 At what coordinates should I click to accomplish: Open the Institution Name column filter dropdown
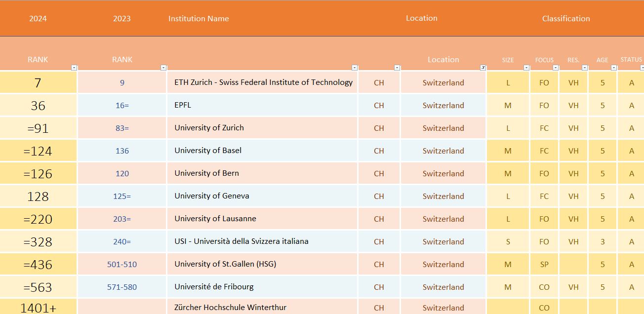(355, 68)
